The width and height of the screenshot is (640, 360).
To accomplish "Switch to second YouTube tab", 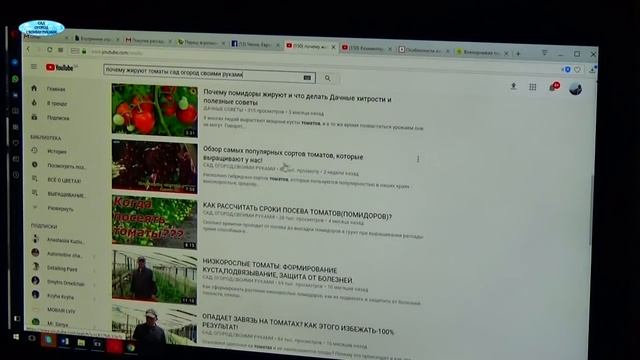I will point(366,48).
